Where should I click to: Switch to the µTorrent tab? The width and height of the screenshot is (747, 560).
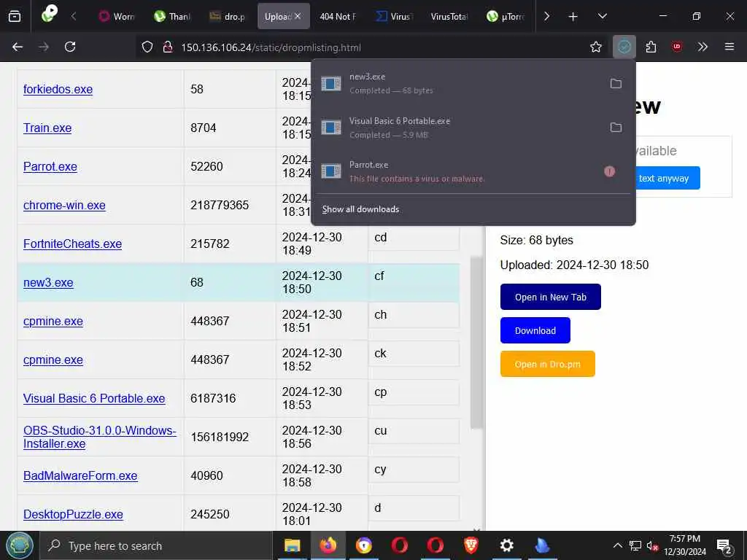(506, 16)
